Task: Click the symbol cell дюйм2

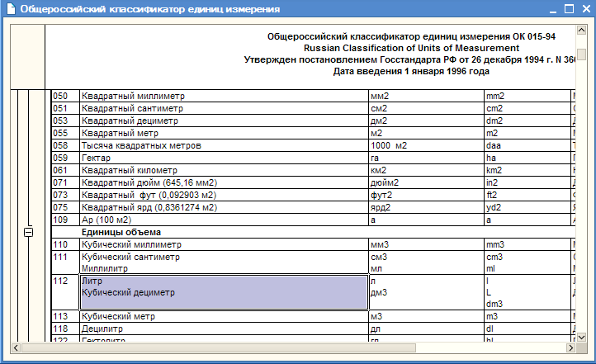Action: click(x=426, y=182)
